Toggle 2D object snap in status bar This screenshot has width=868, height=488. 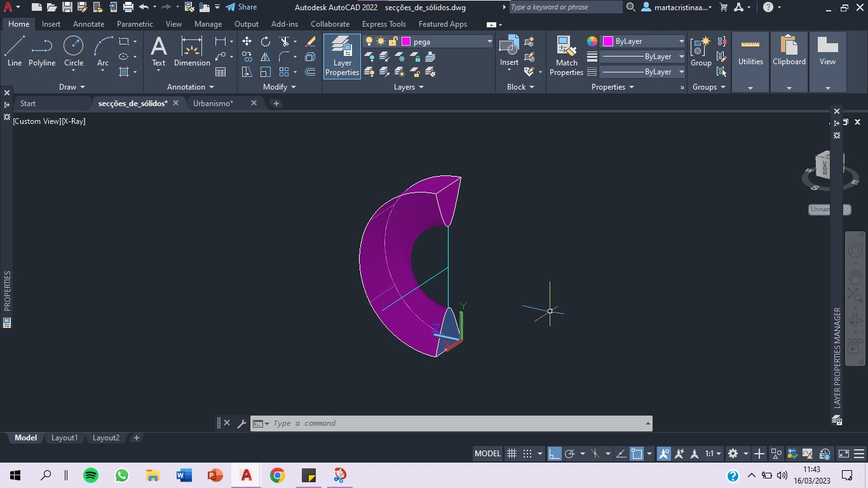click(636, 454)
